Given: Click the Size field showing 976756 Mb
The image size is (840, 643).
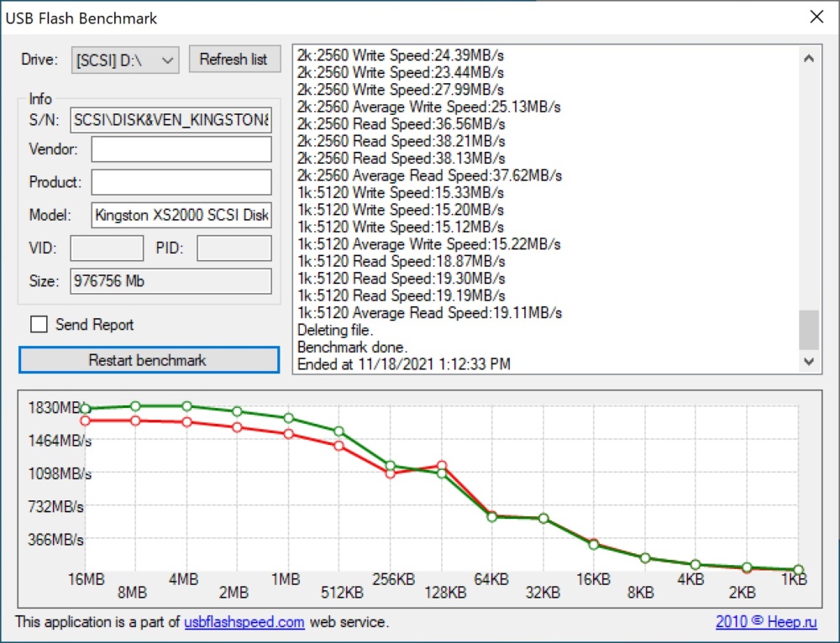Looking at the screenshot, I should pos(171,281).
